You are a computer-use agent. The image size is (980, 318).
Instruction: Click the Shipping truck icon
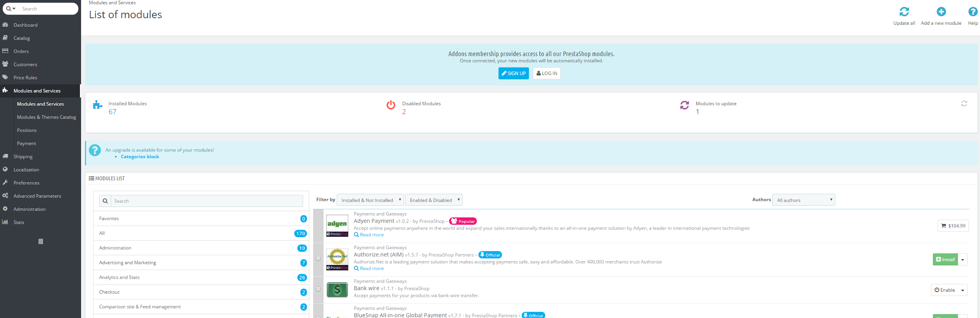[5, 156]
